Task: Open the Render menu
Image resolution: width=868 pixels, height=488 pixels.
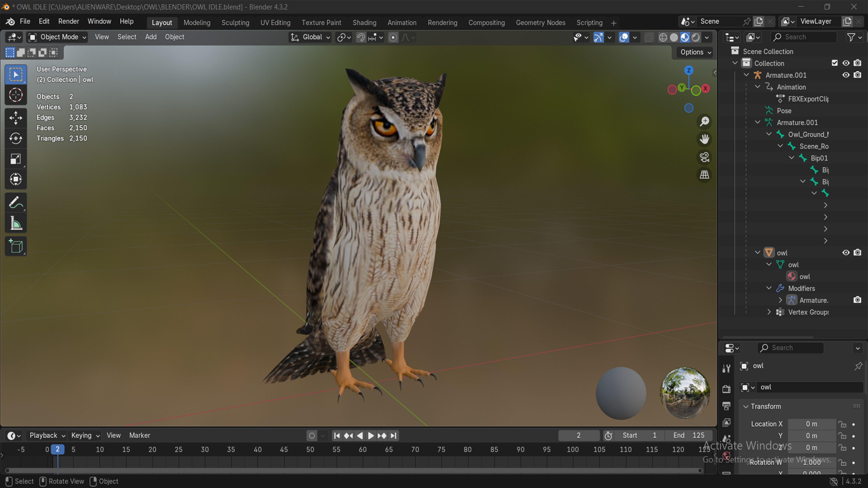Action: [x=68, y=21]
